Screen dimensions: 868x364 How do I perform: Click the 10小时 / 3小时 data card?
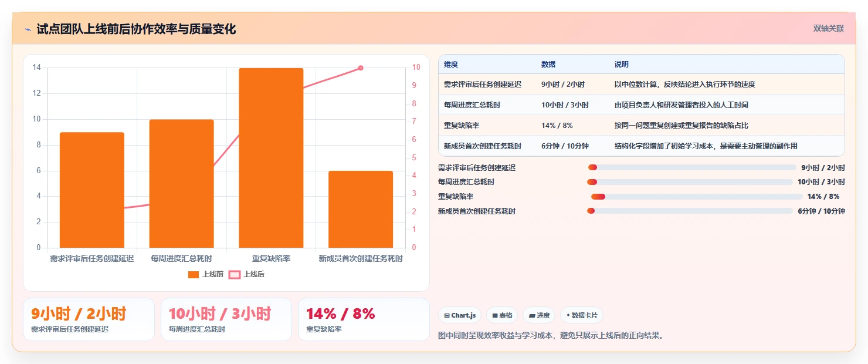tap(226, 319)
